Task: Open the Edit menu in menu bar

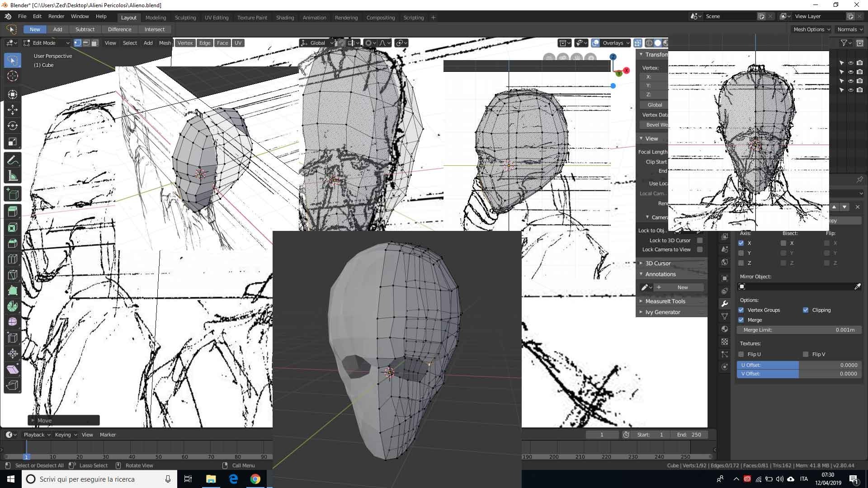Action: [37, 16]
